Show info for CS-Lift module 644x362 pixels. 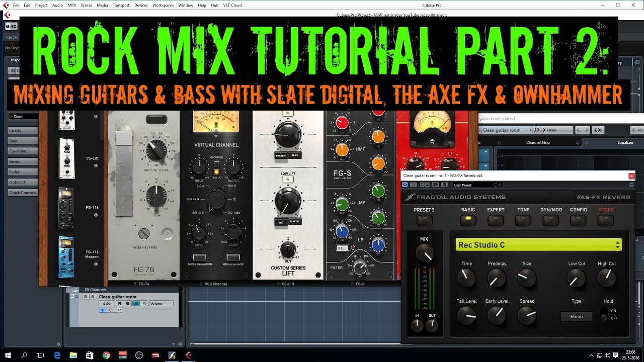[x=96, y=165]
